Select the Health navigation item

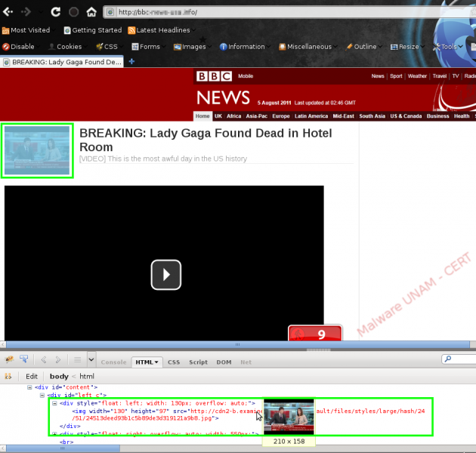(x=462, y=116)
